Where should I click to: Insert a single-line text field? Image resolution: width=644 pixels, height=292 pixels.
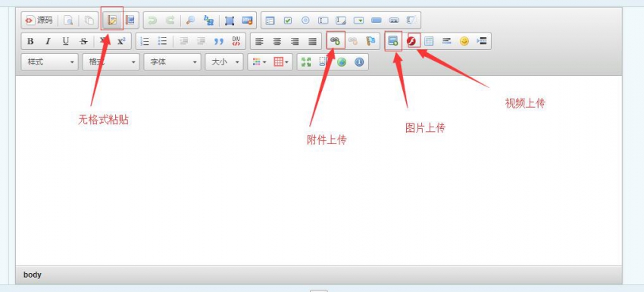(324, 20)
